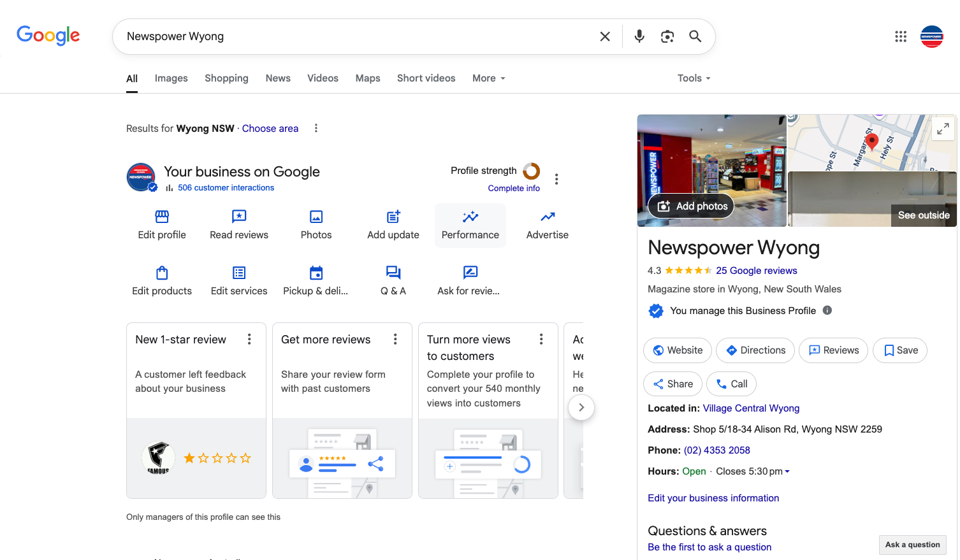
Task: Switch to the Images tab
Action: pyautogui.click(x=171, y=78)
